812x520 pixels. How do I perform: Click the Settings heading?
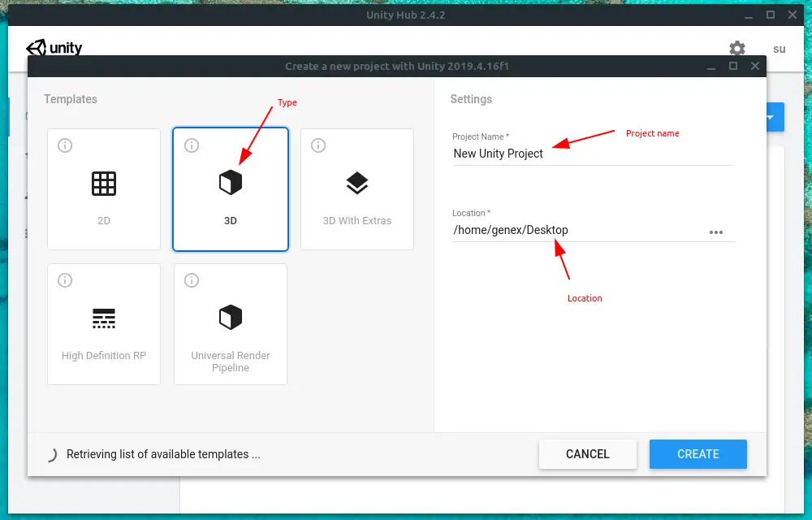click(x=471, y=99)
